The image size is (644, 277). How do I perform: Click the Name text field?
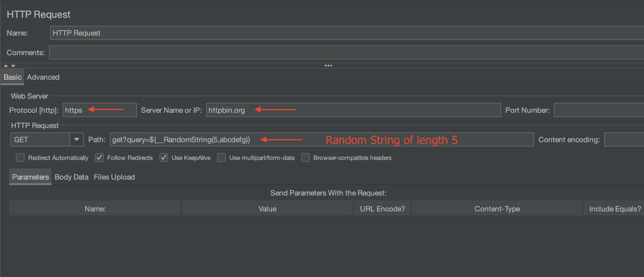click(x=347, y=33)
